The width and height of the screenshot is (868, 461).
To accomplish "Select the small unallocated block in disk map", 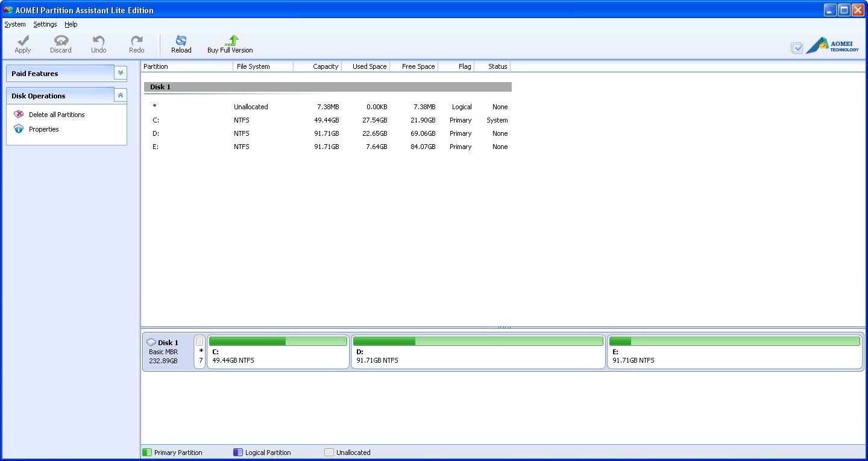I will 200,352.
